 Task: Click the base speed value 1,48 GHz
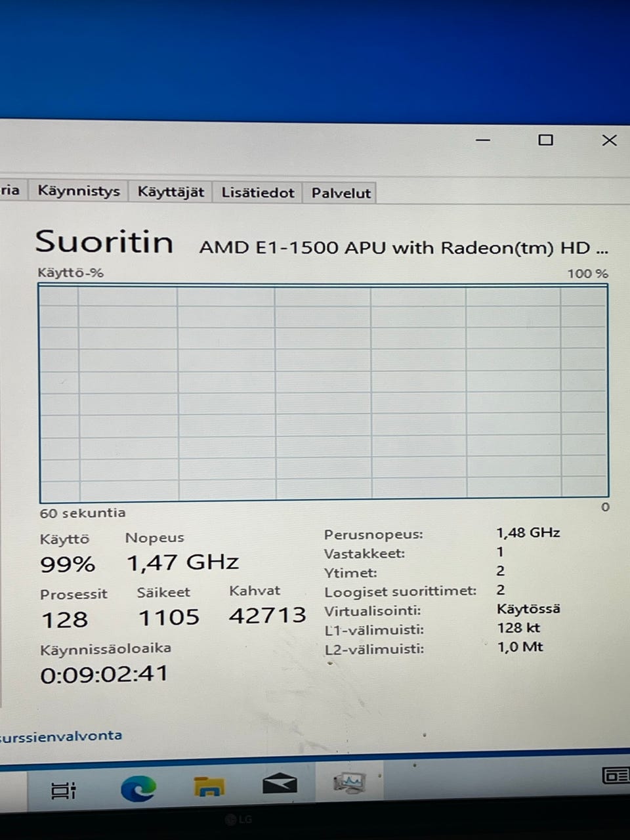(528, 532)
